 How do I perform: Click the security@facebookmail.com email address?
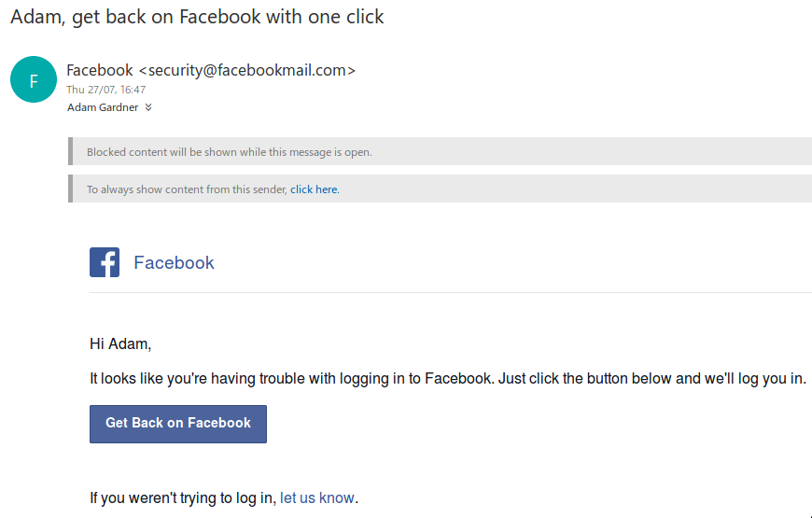click(x=247, y=70)
